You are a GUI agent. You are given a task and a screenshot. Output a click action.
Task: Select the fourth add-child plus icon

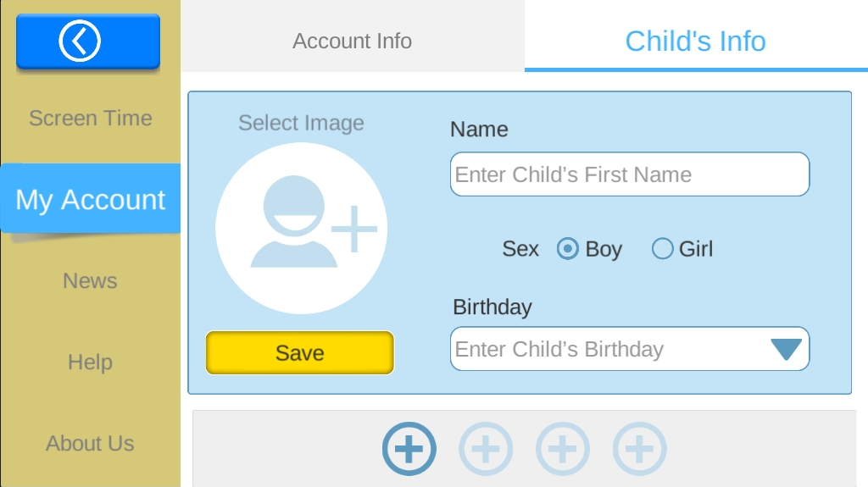639,449
